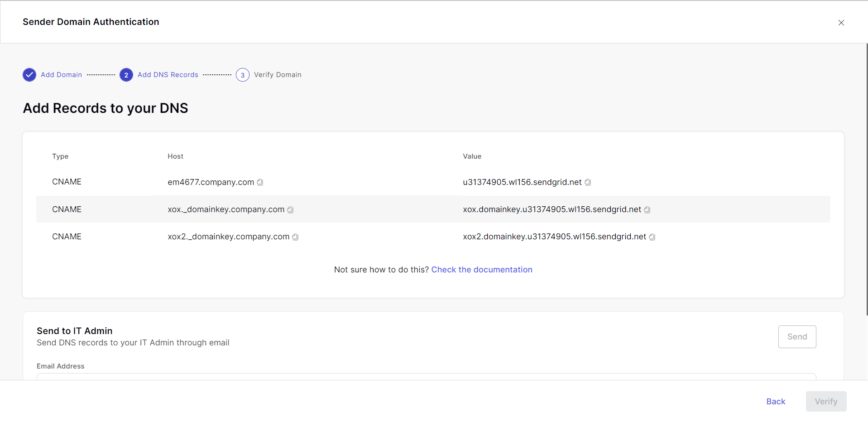Jump to the Verify Domain step label
Image resolution: width=868 pixels, height=422 pixels.
click(x=278, y=75)
